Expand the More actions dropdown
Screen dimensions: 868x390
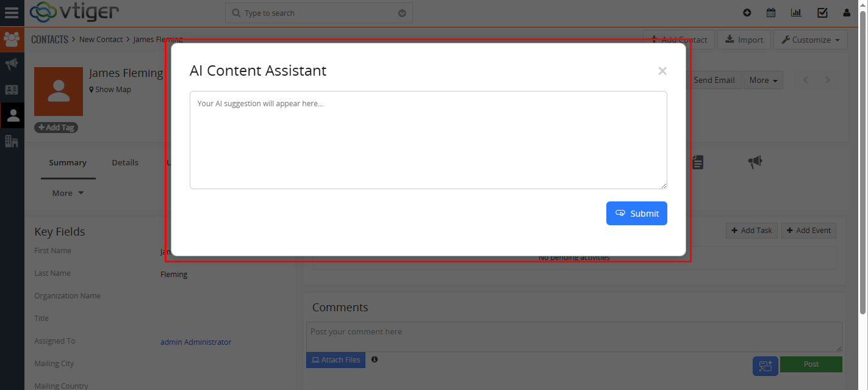tap(763, 80)
